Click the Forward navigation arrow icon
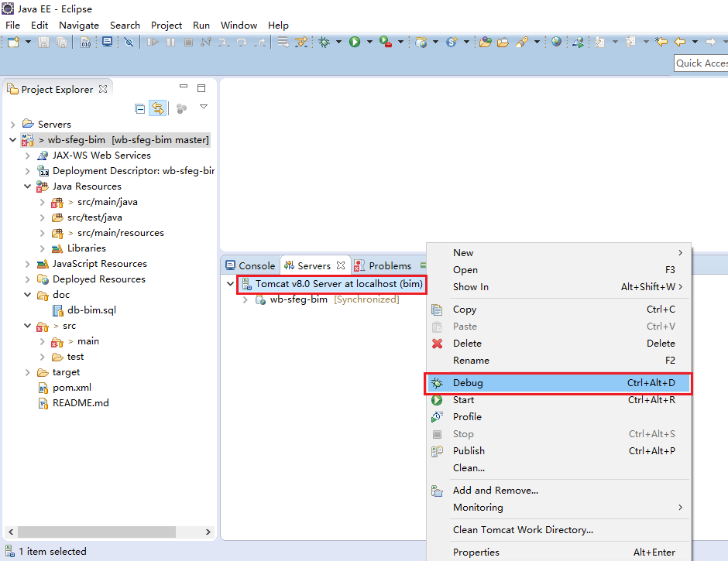Viewport: 728px width, 561px height. (x=710, y=43)
